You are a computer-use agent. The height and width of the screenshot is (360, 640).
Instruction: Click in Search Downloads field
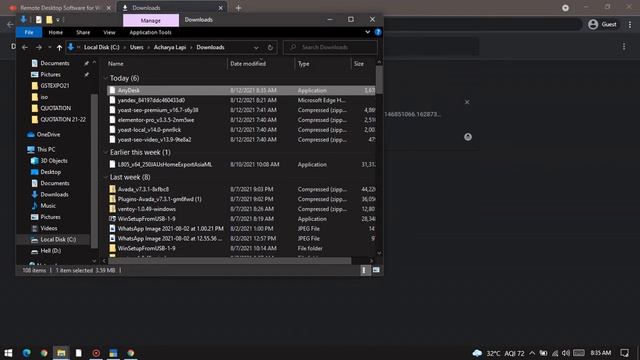330,47
